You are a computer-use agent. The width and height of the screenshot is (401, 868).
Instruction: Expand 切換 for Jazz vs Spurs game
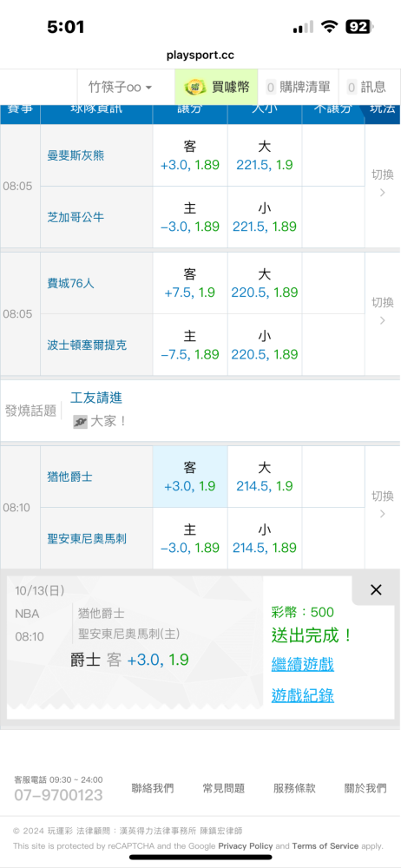tap(382, 507)
